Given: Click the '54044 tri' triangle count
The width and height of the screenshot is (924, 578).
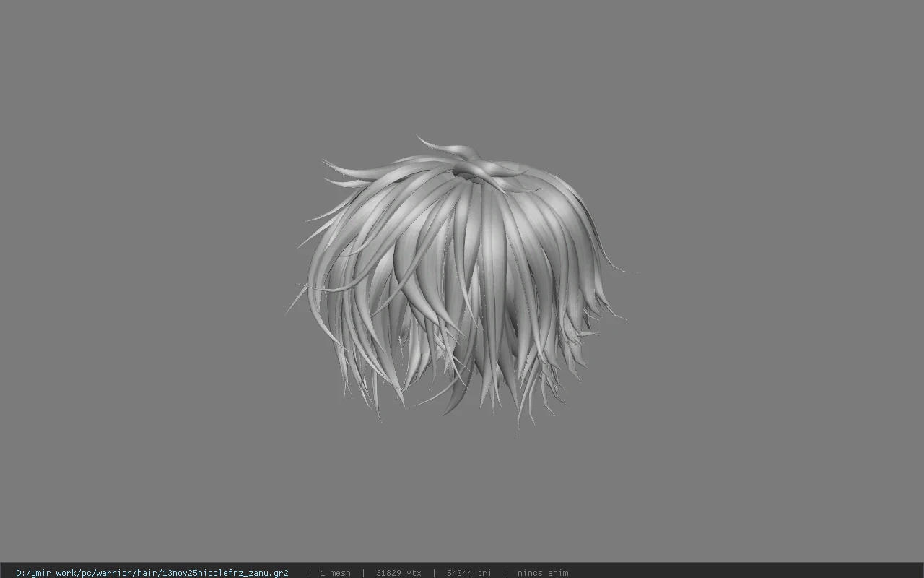Looking at the screenshot, I should pos(468,573).
